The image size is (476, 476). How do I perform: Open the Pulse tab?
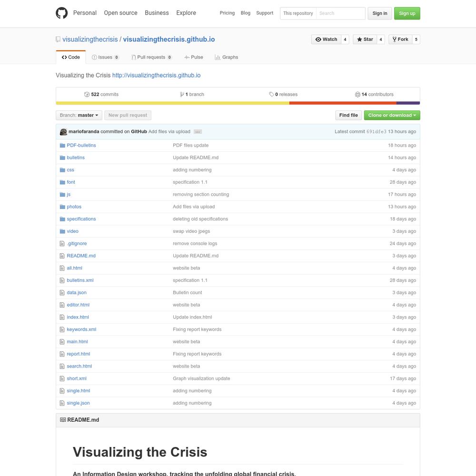tap(194, 57)
